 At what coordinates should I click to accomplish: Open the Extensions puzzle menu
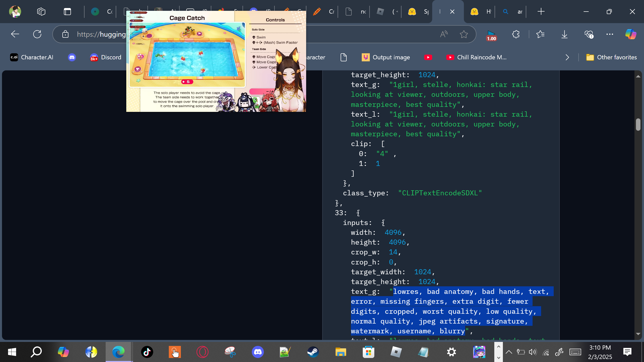point(516,34)
